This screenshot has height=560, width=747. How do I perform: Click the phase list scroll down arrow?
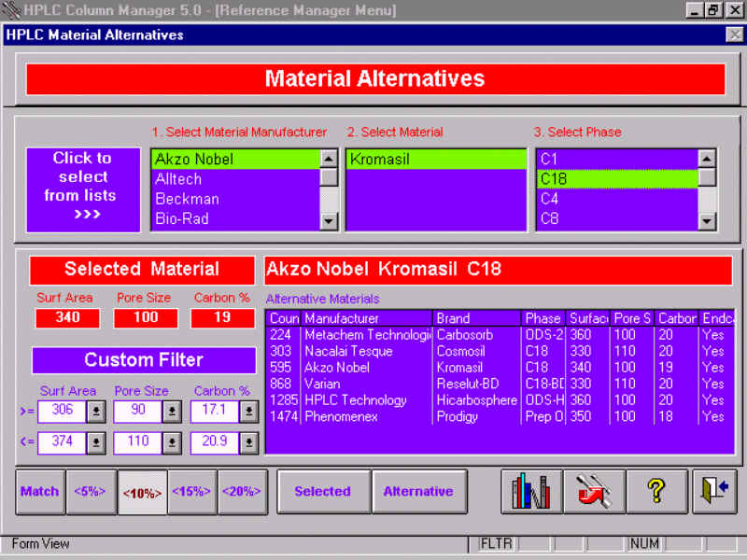(x=707, y=221)
